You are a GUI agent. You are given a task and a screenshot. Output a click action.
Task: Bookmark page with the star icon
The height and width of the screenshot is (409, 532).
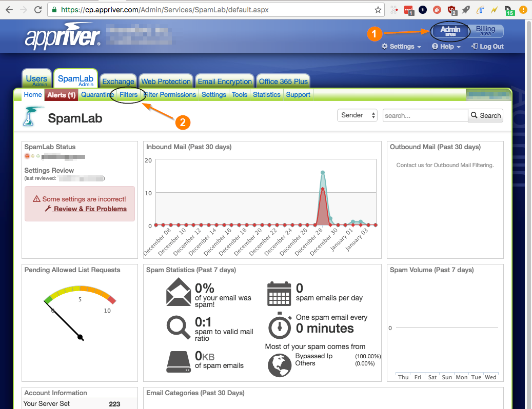(x=378, y=10)
